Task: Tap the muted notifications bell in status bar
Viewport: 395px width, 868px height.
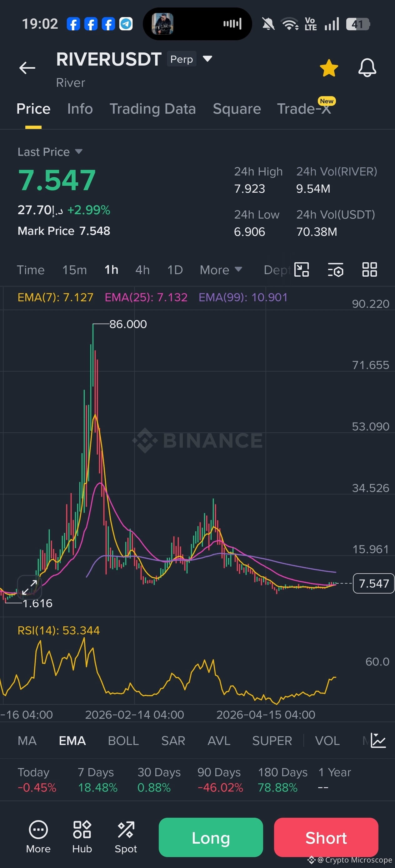Action: (x=268, y=24)
